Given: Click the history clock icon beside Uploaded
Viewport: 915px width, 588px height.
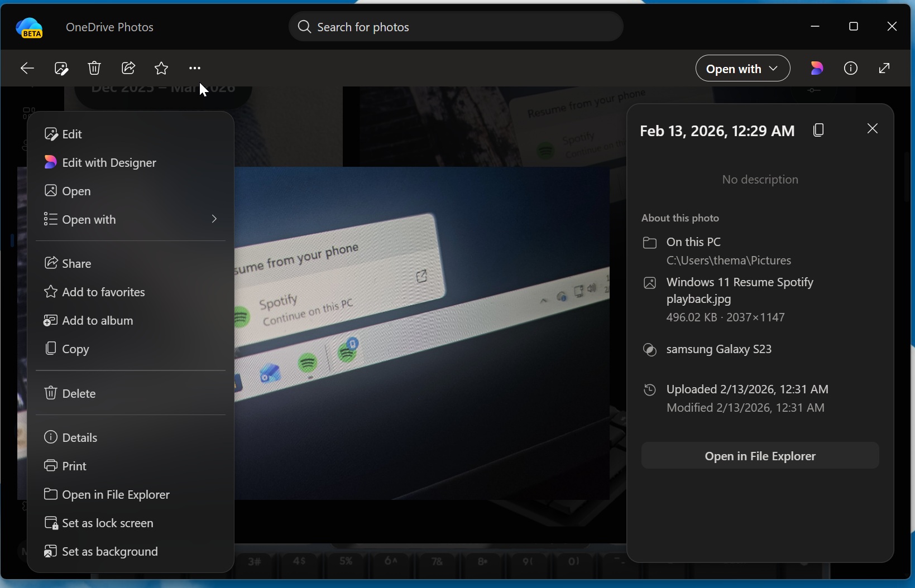Looking at the screenshot, I should tap(649, 390).
